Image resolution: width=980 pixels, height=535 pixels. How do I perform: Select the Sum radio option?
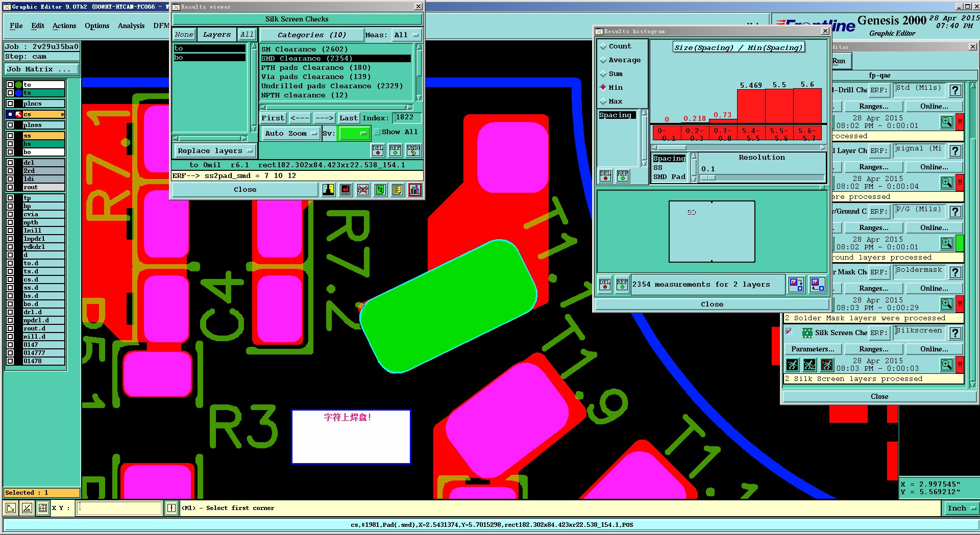click(x=603, y=74)
